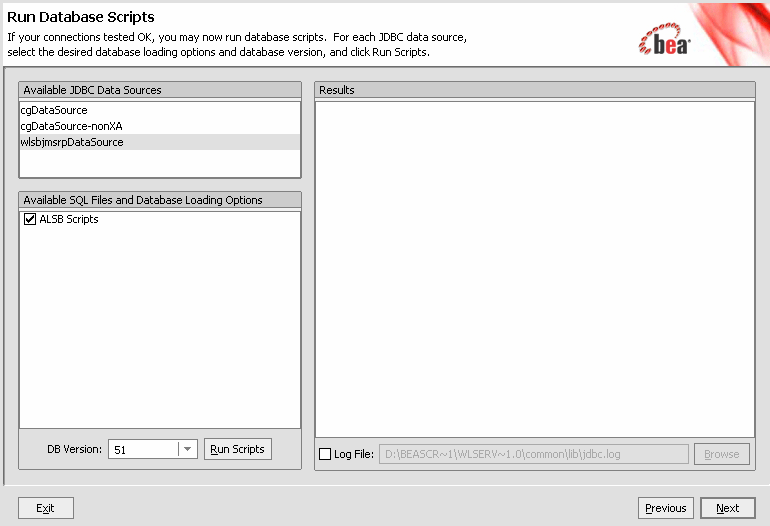Screen dimensions: 770x526
Task: Click the Results panel header
Action: [535, 90]
